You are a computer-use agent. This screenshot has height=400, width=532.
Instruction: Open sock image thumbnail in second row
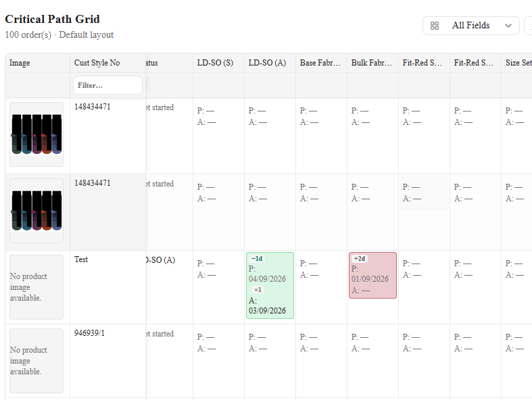(x=37, y=211)
